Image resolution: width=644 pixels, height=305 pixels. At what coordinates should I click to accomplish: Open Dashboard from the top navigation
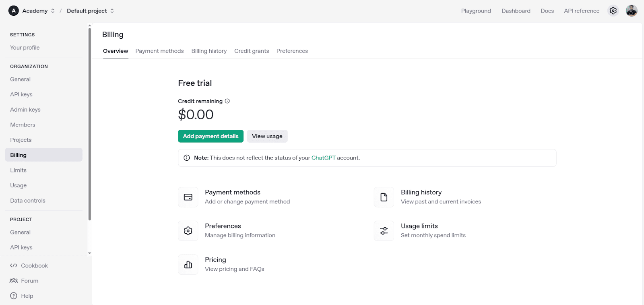[x=516, y=11]
